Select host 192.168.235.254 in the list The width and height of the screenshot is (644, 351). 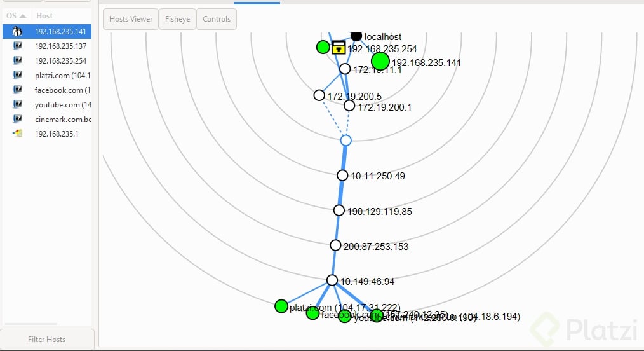[x=47, y=61]
